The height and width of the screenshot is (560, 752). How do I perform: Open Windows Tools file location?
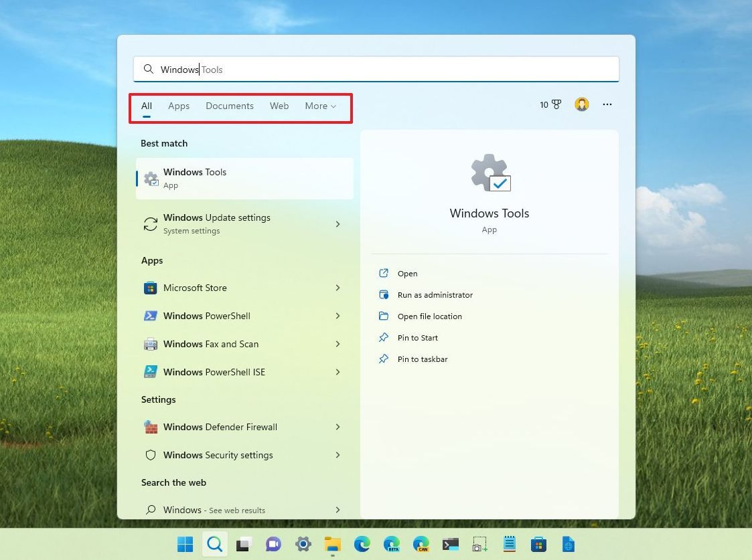430,316
